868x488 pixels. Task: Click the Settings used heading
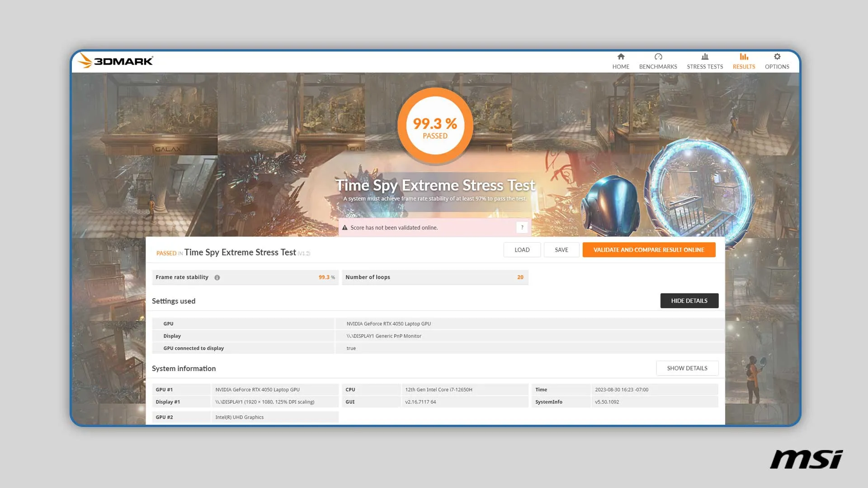pyautogui.click(x=174, y=301)
